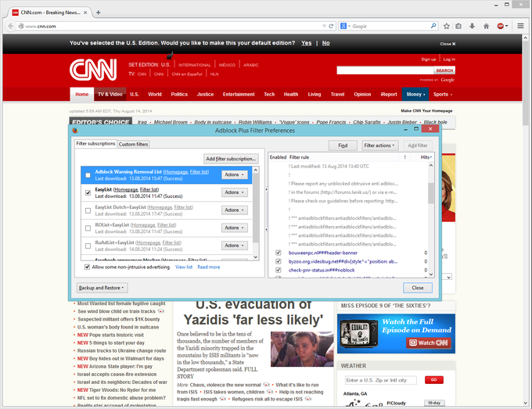Open Actions dropdown for EasyList
This screenshot has width=532, height=409.
[x=235, y=192]
